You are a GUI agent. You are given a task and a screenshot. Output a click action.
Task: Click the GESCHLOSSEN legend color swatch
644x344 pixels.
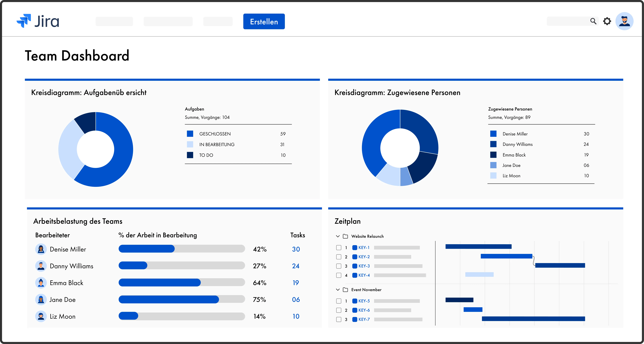pos(190,134)
